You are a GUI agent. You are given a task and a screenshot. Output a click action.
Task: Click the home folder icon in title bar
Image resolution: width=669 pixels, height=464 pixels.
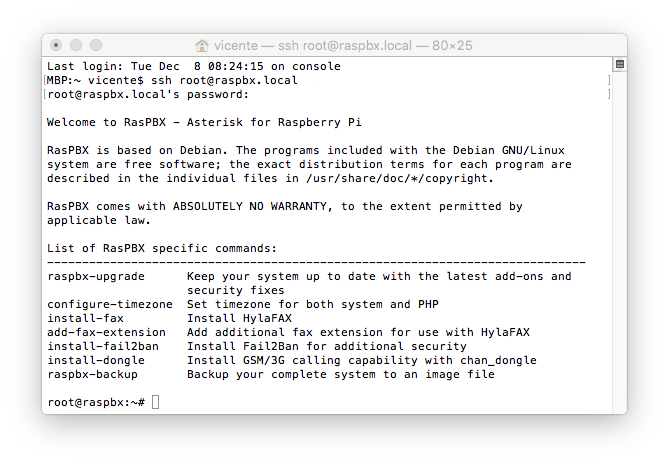point(202,45)
